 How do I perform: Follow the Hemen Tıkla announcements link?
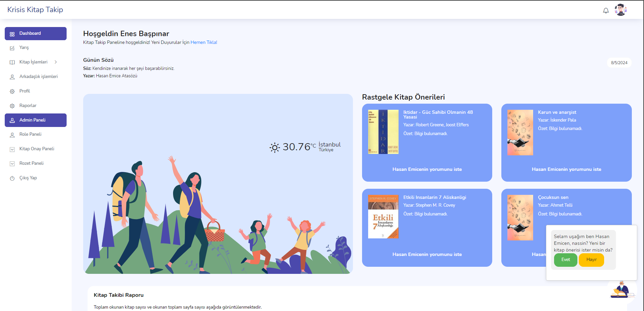(x=204, y=43)
